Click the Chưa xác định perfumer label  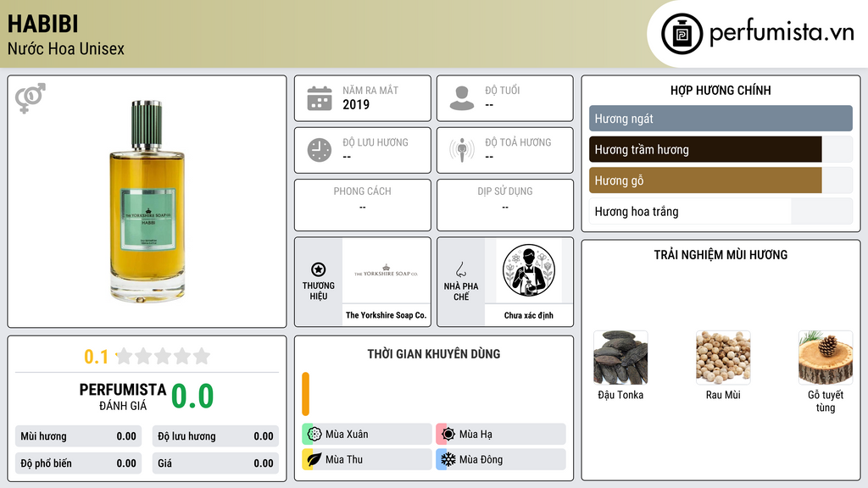click(x=529, y=315)
